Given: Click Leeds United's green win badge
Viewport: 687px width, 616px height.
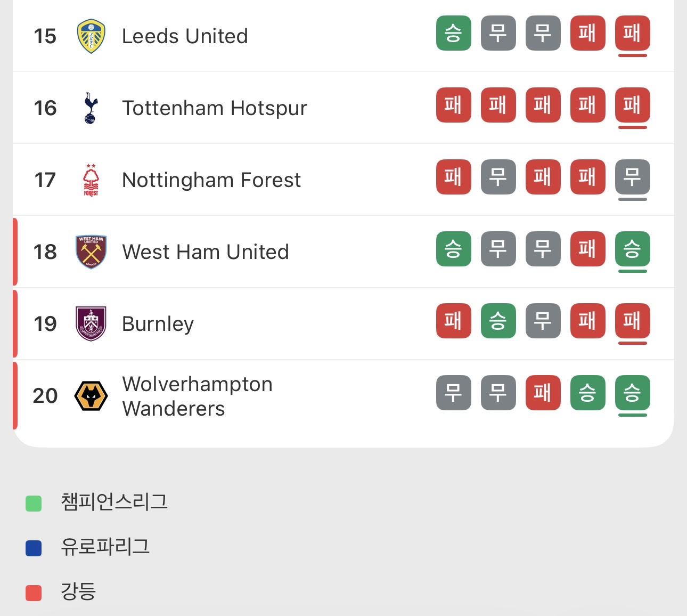Looking at the screenshot, I should pyautogui.click(x=453, y=34).
